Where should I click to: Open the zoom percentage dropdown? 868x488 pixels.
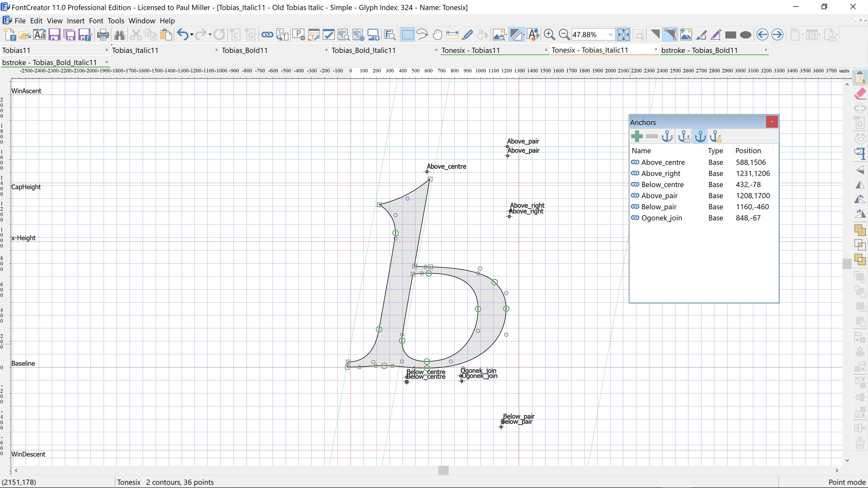(610, 34)
